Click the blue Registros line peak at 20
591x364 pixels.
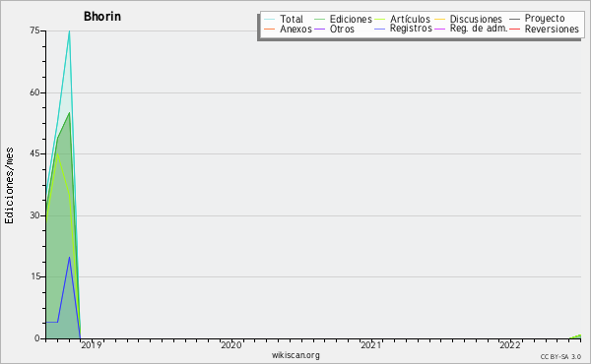coord(69,257)
